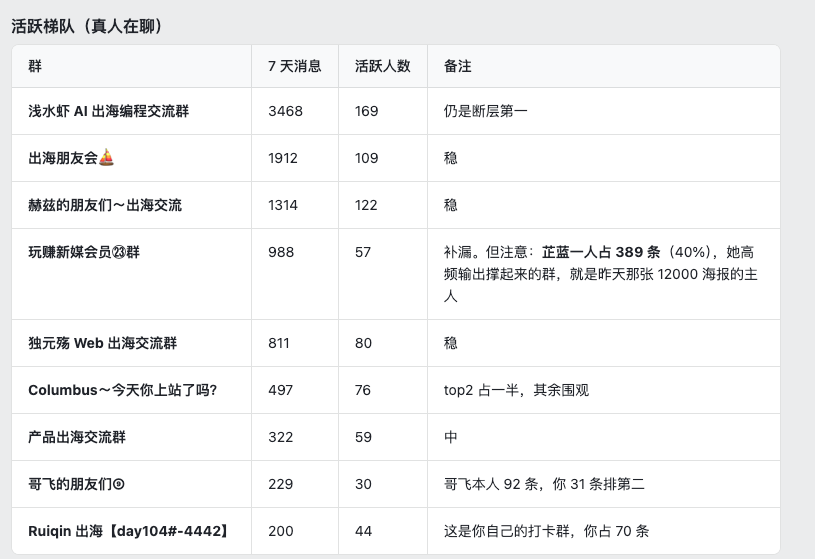Click the note top2 占一半，其余围观
This screenshot has height=559, width=815.
516,391
